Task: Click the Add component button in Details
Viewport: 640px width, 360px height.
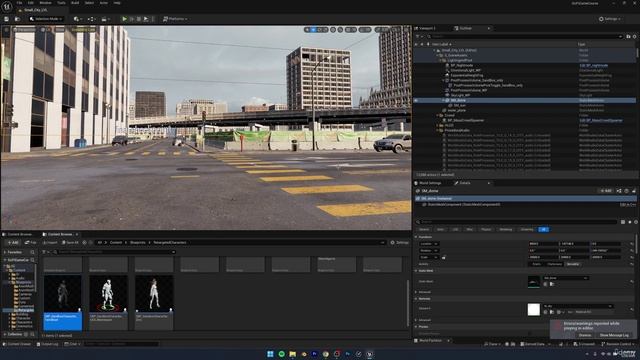Action: 606,191
